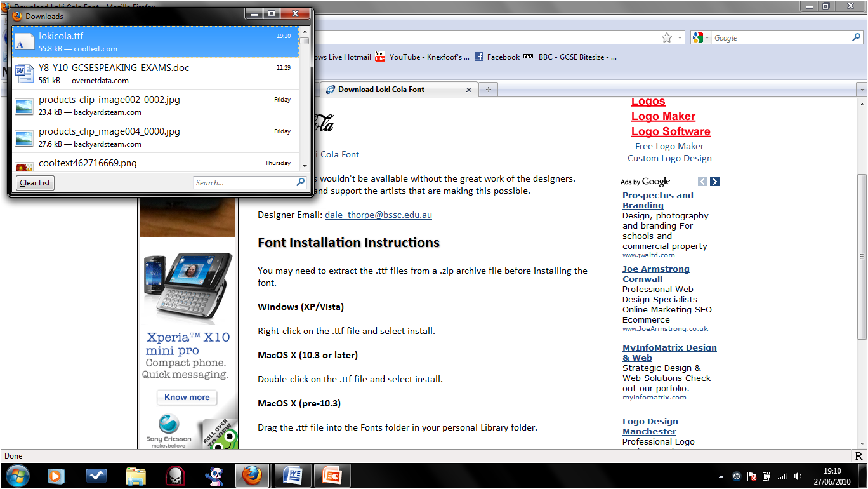Open the skull icon app on taskbar
This screenshot has width=868, height=489.
point(175,476)
